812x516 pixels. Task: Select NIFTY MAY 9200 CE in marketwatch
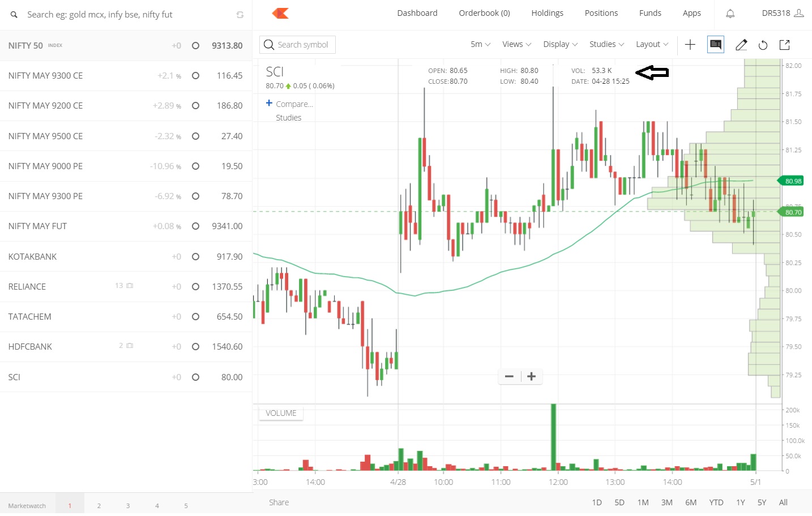pyautogui.click(x=126, y=106)
